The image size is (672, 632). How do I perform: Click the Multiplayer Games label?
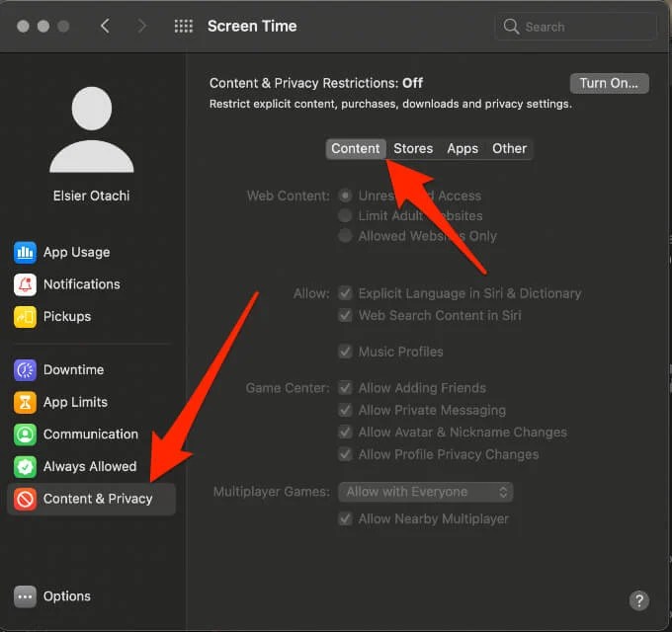click(x=272, y=492)
